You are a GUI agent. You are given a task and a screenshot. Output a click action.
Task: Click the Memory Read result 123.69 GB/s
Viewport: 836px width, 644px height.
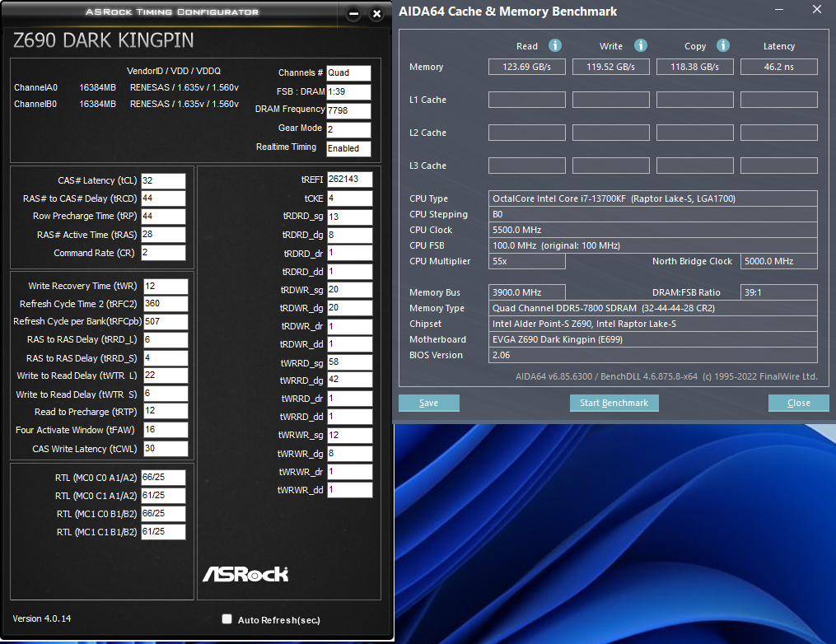(x=527, y=67)
